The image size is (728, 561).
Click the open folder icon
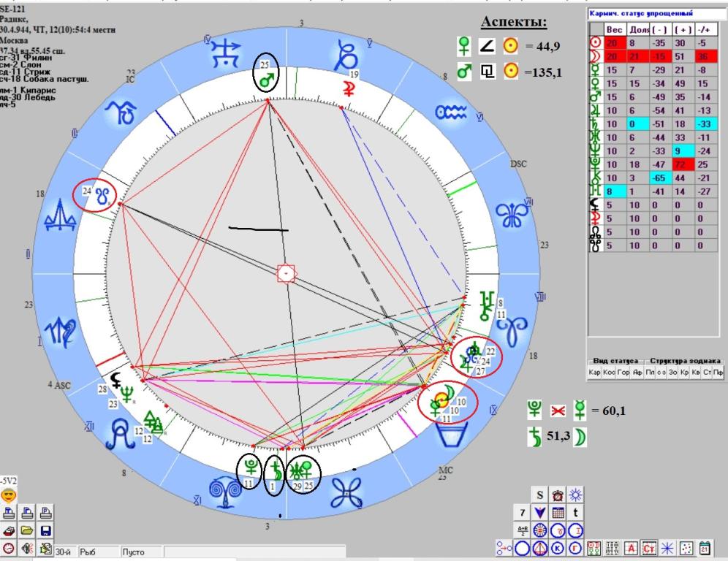29,531
